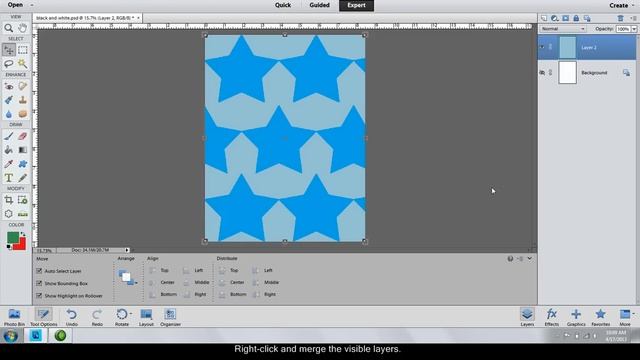Screen dimensions: 640x360
Task: Select the Clone Stamp tool
Action: click(23, 100)
